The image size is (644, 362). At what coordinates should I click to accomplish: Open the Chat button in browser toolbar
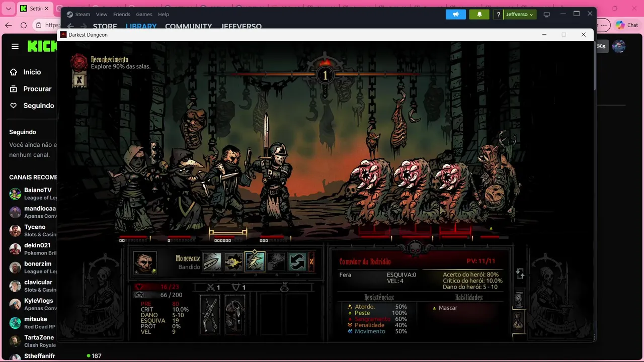point(627,25)
